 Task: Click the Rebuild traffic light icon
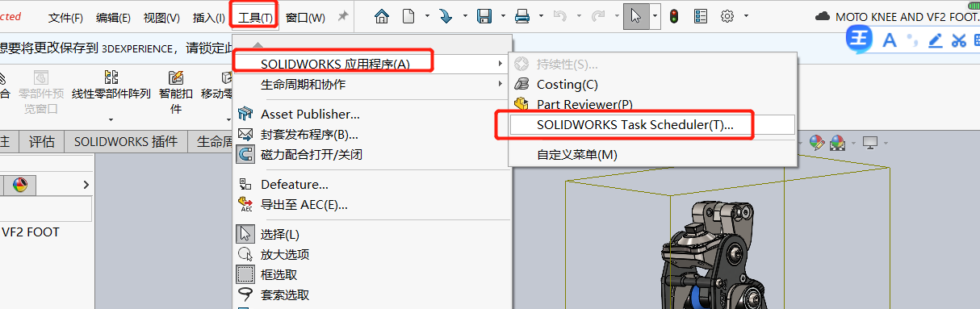click(673, 16)
